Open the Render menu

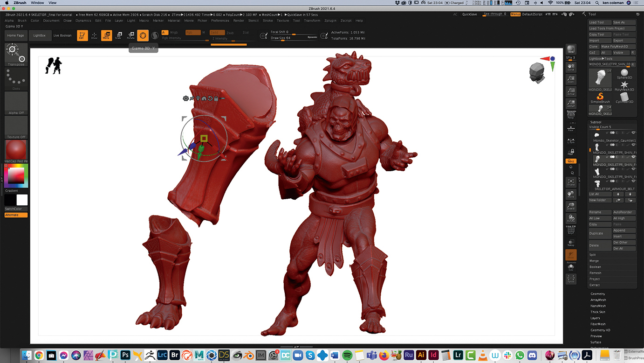click(239, 21)
